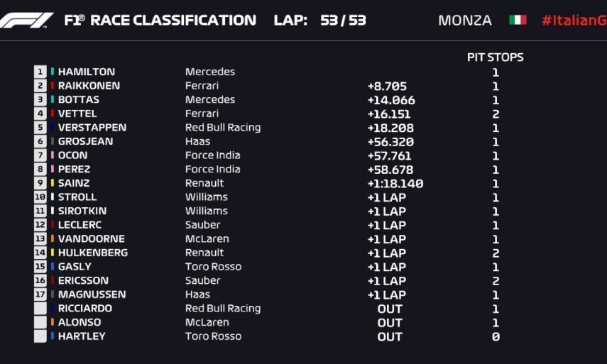The width and height of the screenshot is (607, 364).
Task: Click the position 1 badge beside Hamilton
Action: click(x=40, y=72)
